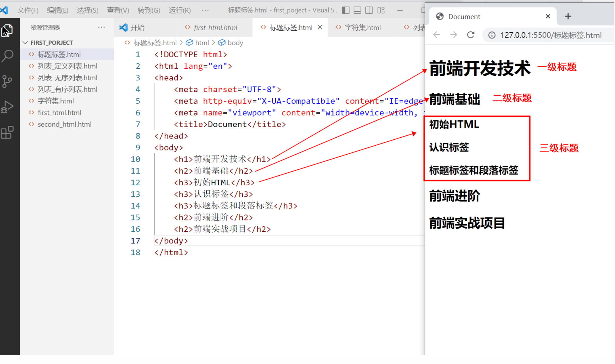615x364 pixels.
Task: Click code line h2 前端进阶
Action: (213, 217)
